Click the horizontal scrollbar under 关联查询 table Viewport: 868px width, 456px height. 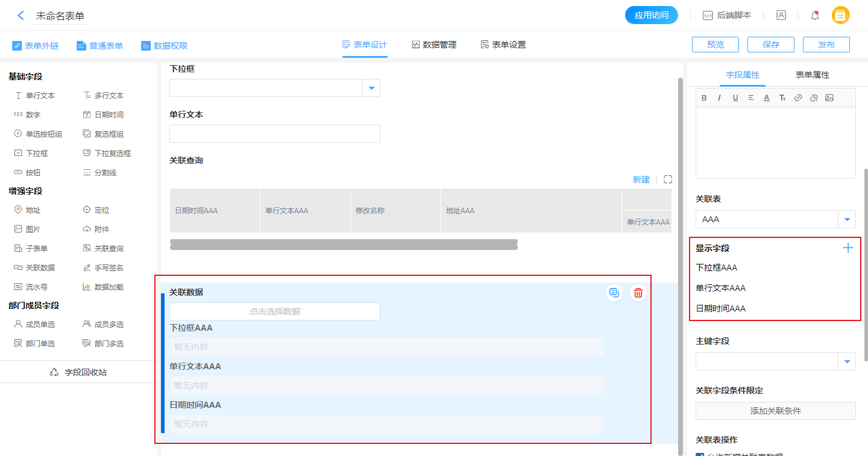tap(344, 245)
